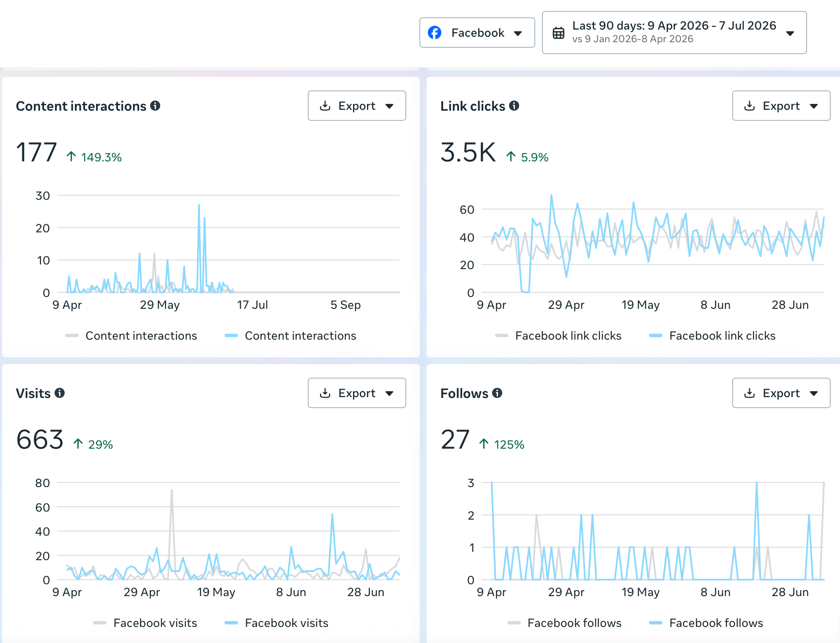Expand Link clicks Export arrow
The image size is (840, 643).
click(x=814, y=106)
